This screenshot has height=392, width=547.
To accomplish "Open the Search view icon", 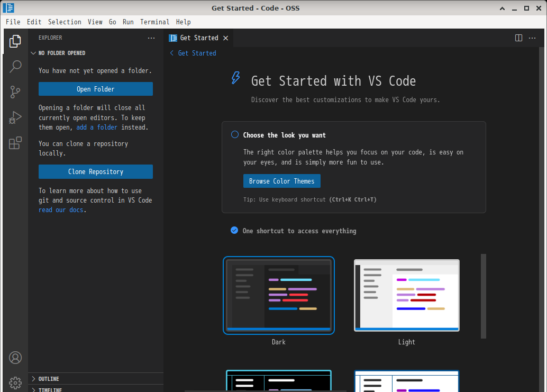I will 15,66.
